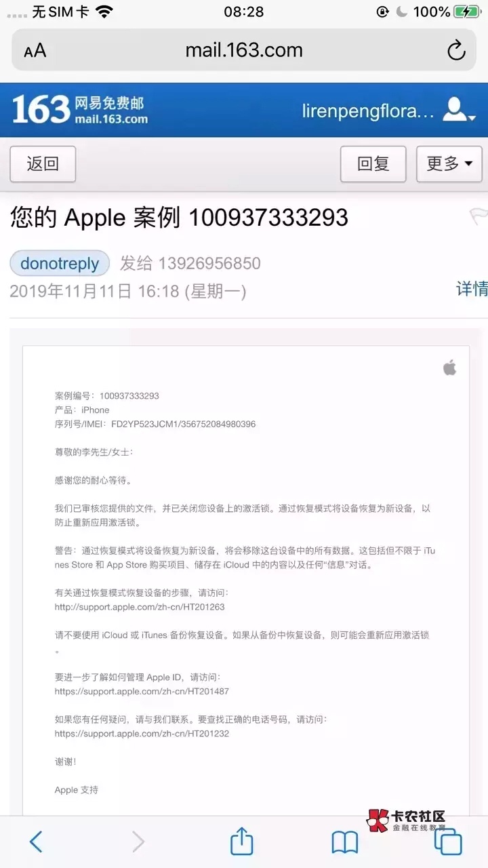Screen dimensions: 488x868
Task: Click the 163 网易免费邮 logo
Action: tap(79, 110)
